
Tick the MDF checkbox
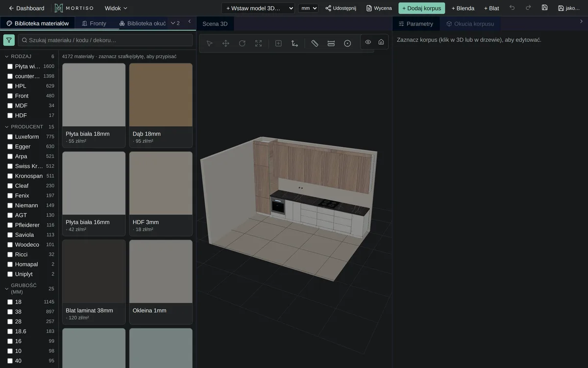pos(10,105)
